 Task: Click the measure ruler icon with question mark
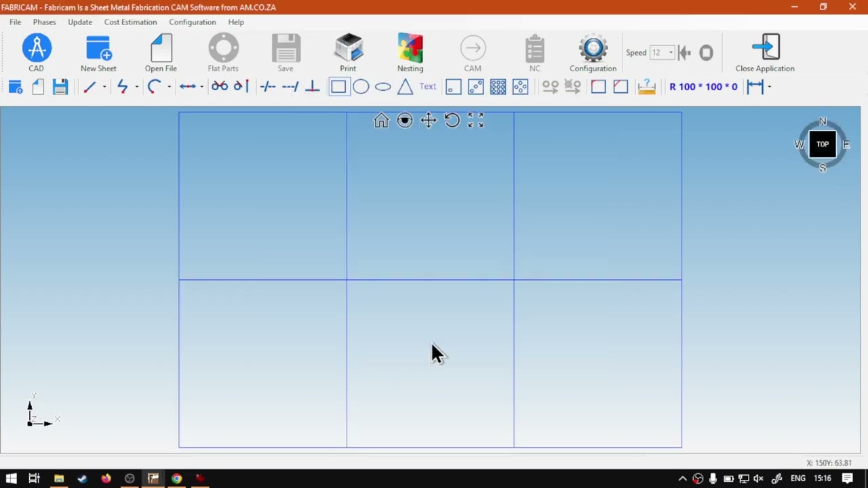coord(647,87)
